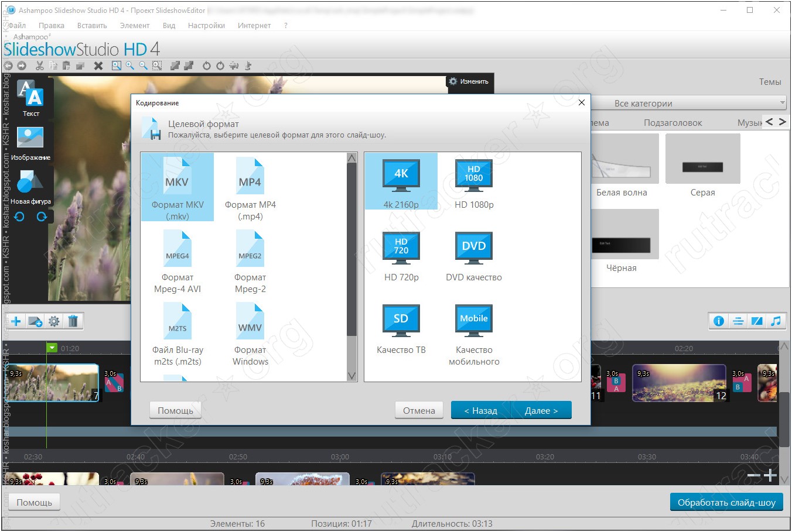Click the zoom in magnifier icon

130,66
